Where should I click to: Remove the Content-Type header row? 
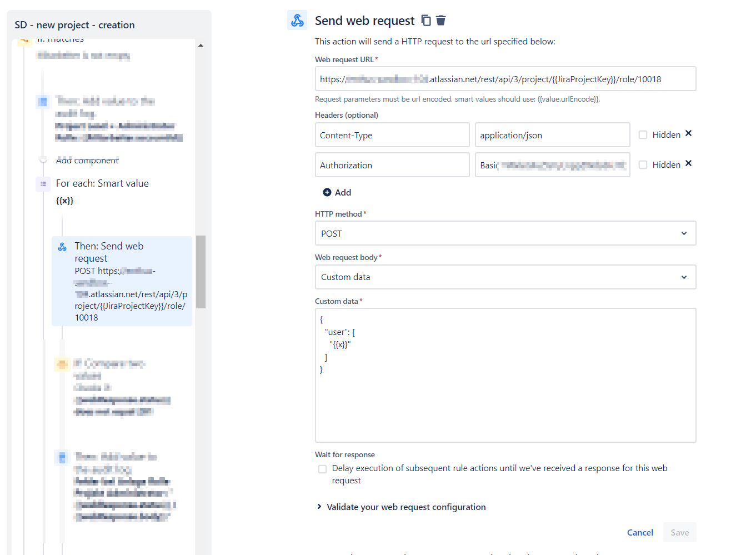click(688, 133)
